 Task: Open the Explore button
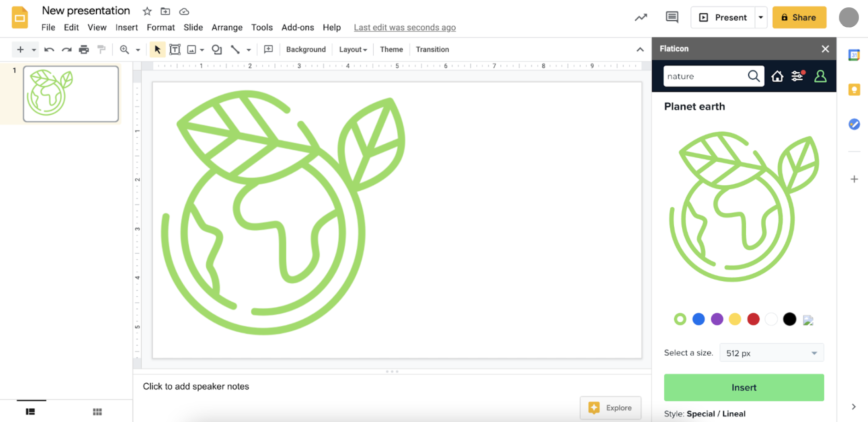point(610,408)
